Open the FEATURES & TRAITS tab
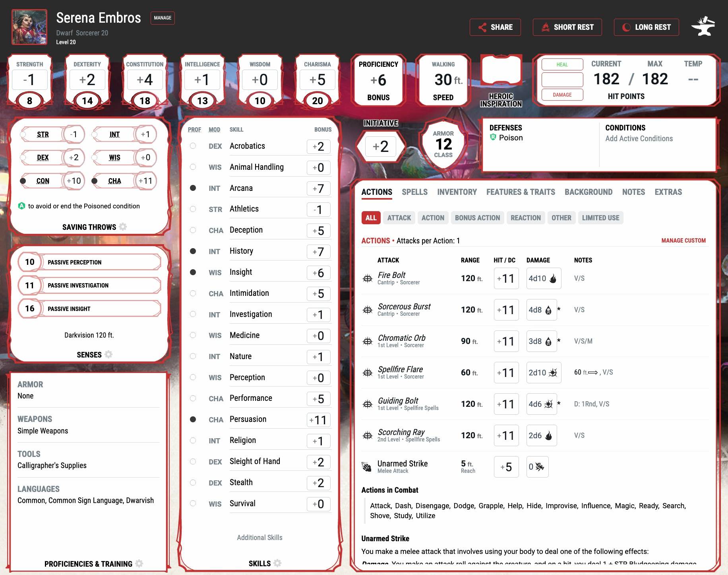Viewport: 728px width, 575px height. 521,192
